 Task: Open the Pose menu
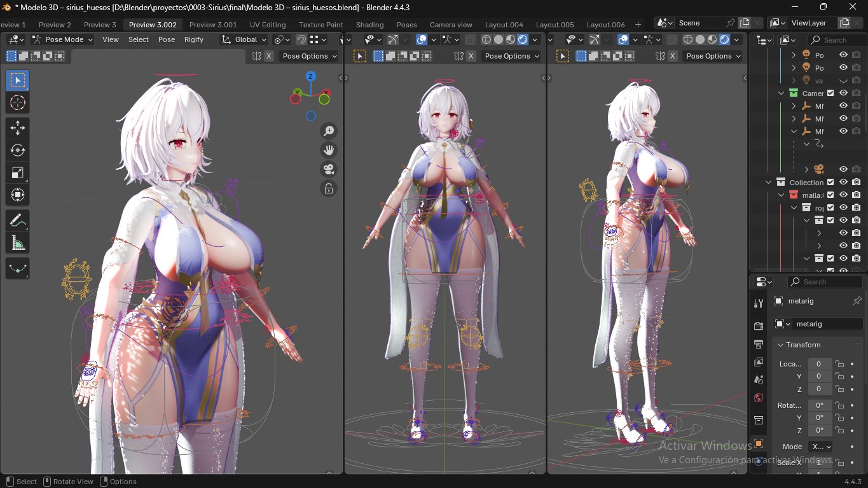click(x=167, y=39)
